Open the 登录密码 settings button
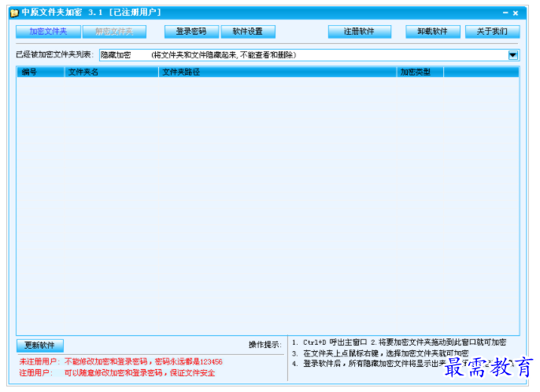The image size is (540, 392). (x=191, y=31)
